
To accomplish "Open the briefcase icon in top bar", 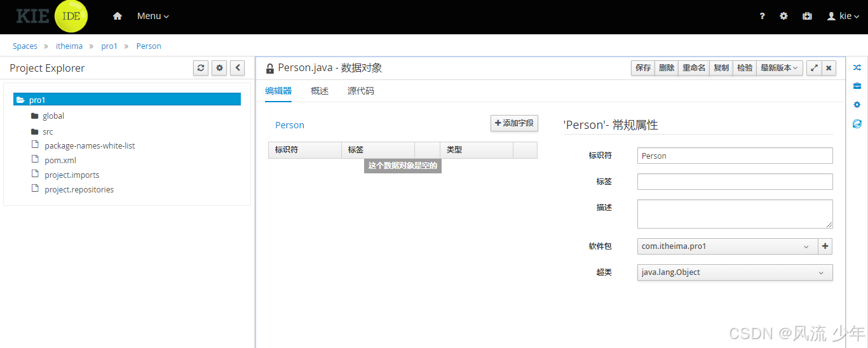I will [x=807, y=17].
